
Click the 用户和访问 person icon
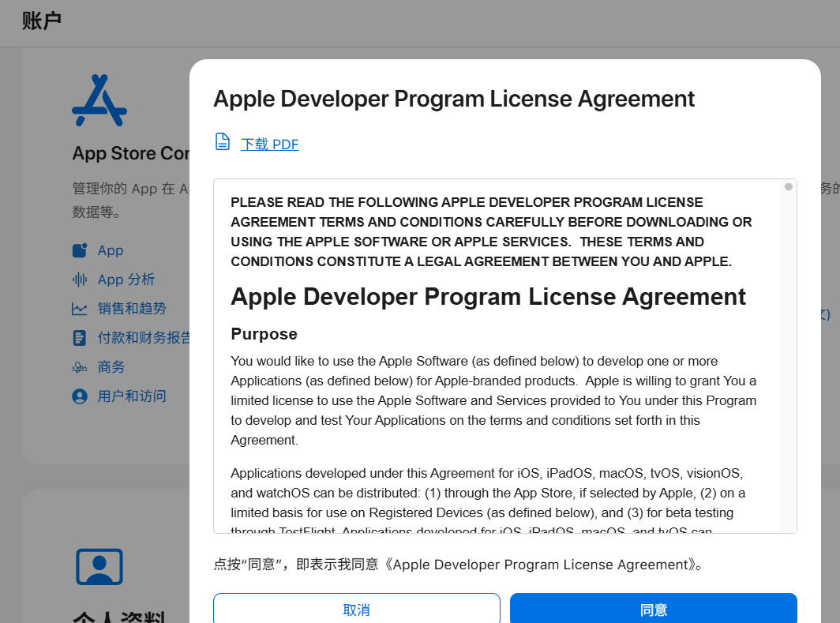pyautogui.click(x=79, y=396)
